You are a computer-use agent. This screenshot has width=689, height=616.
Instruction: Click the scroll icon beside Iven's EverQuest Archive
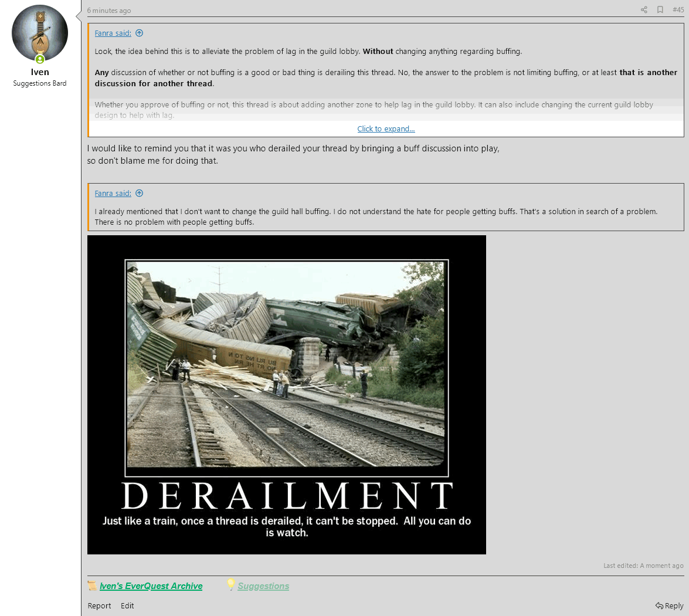[x=92, y=585]
